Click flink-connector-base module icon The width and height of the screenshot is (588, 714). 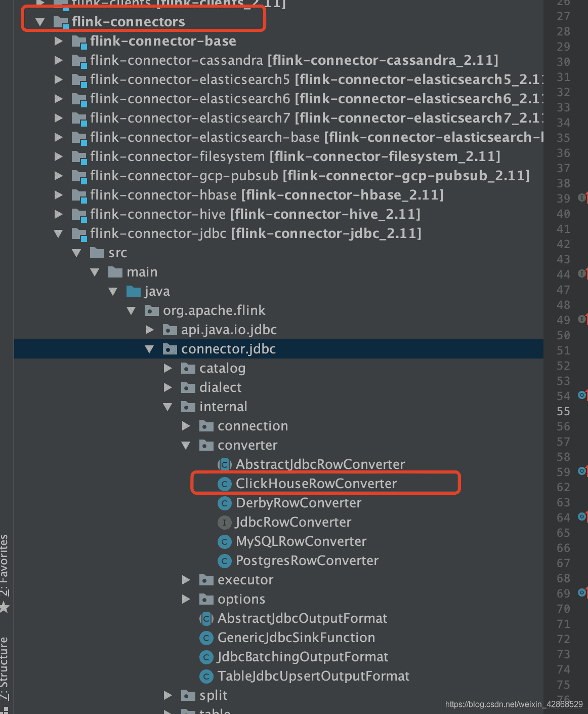(79, 42)
